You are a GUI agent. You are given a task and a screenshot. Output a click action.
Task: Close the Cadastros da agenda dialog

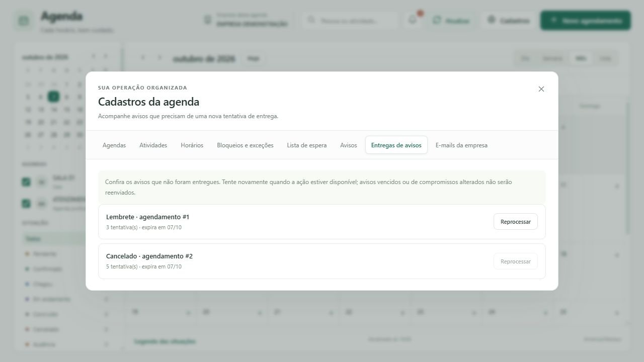(541, 89)
